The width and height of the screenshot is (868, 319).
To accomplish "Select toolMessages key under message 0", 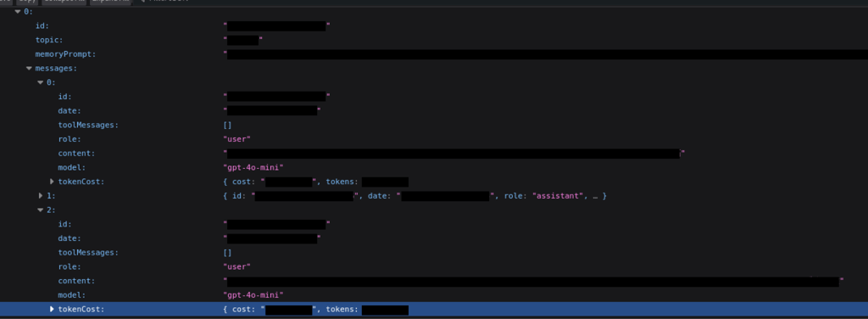I will click(x=88, y=126).
